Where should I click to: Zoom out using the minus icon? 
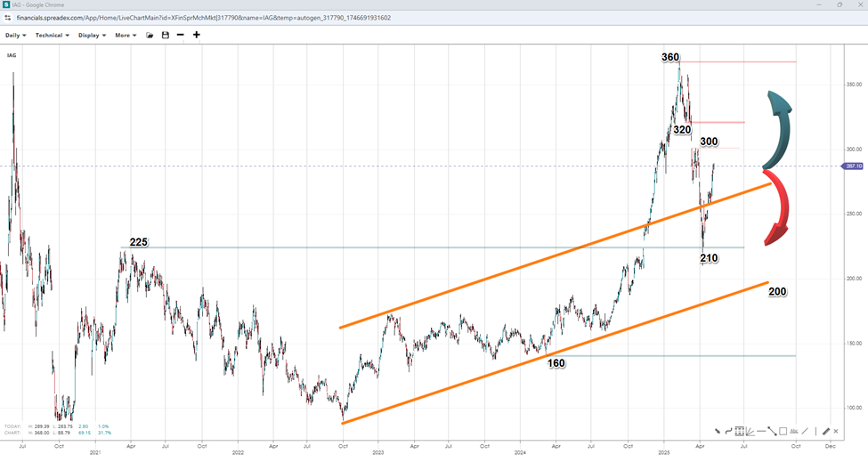click(181, 36)
